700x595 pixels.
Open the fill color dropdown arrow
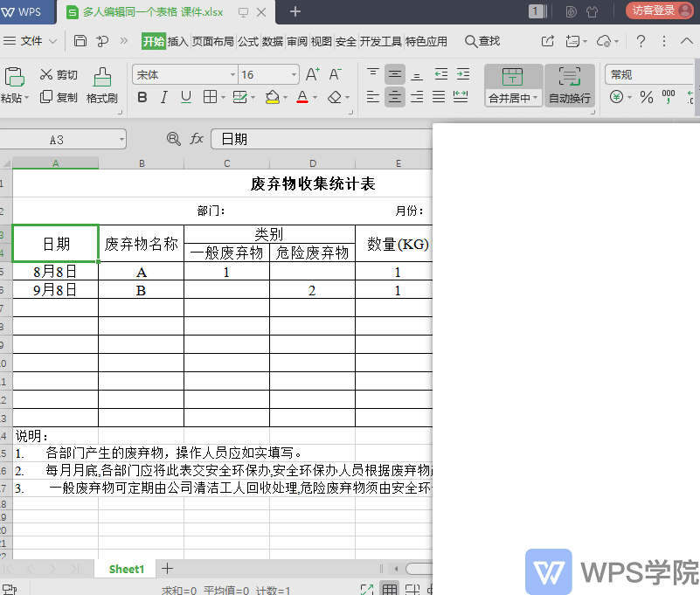[x=285, y=97]
